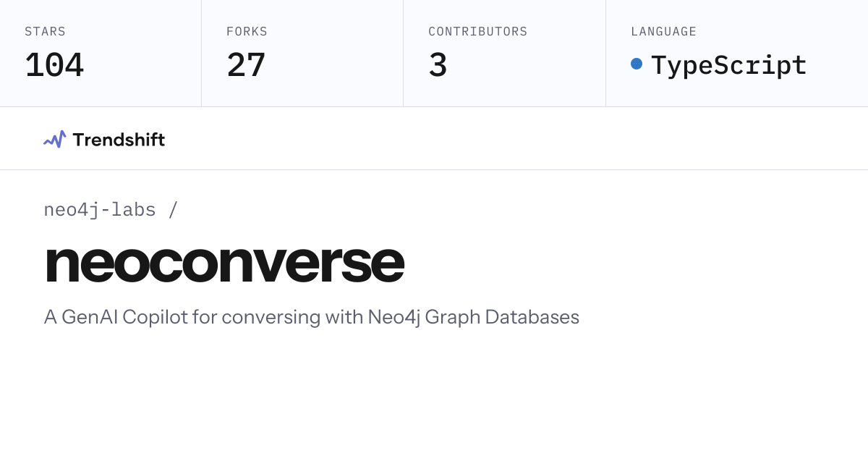Click the GenAI Copilot description text

pyautogui.click(x=312, y=317)
